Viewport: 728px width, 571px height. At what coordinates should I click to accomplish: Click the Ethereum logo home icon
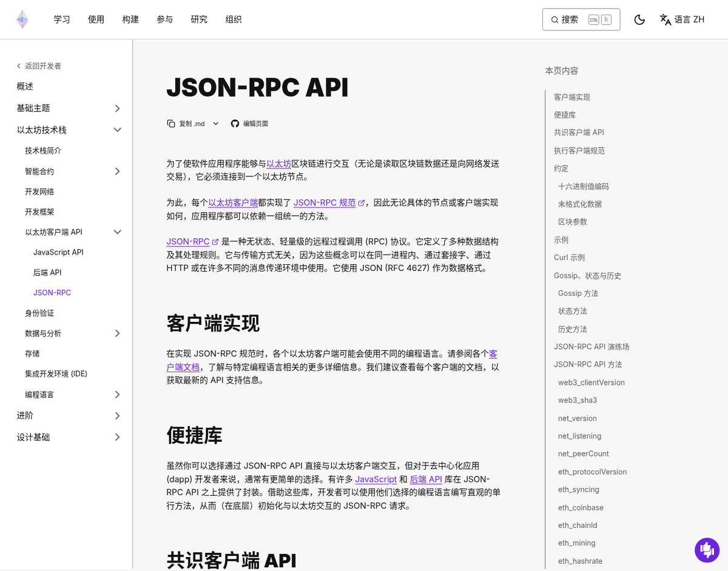(x=22, y=19)
